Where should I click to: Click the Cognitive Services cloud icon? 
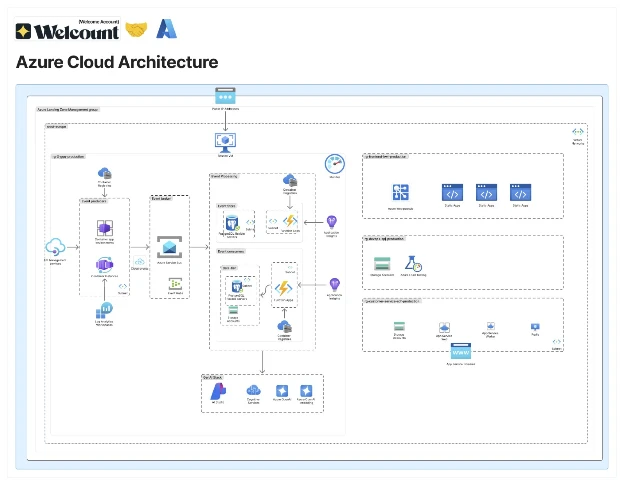254,390
